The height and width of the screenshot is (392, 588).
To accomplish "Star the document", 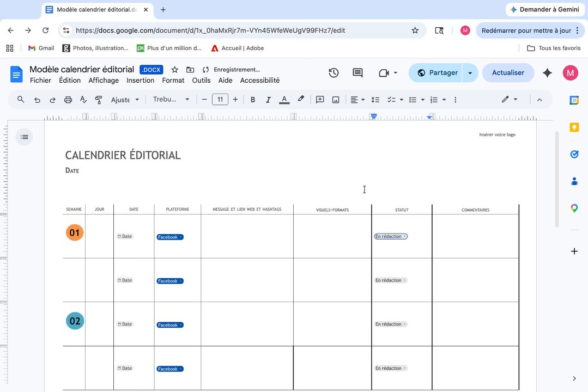I will [175, 70].
